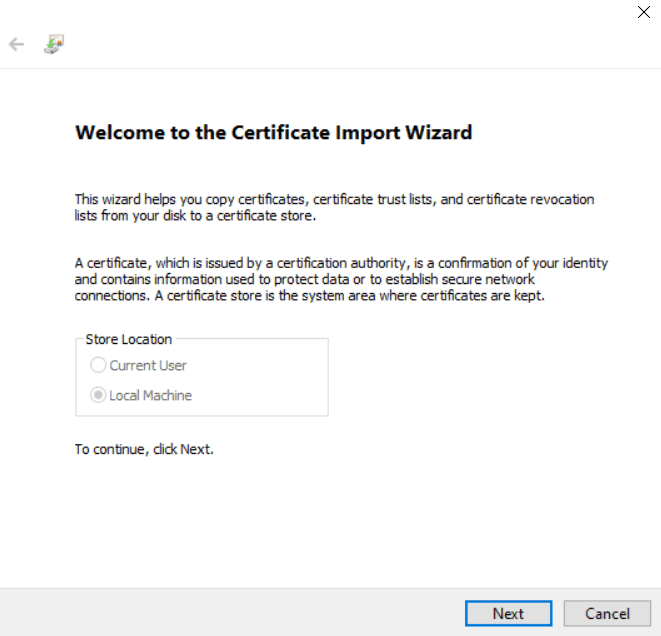Click the 'To continue, click Next.' text
This screenshot has height=636, width=661.
pyautogui.click(x=144, y=449)
